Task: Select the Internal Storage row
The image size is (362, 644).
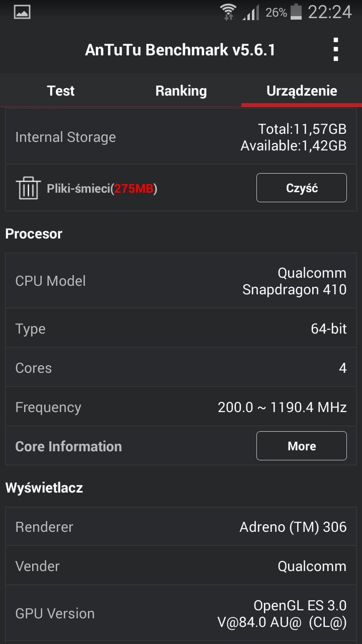Action: (x=181, y=137)
